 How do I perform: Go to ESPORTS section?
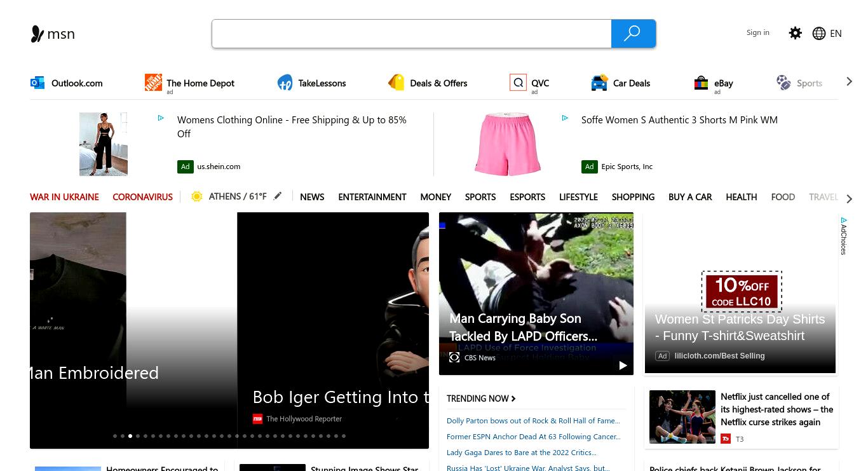pos(527,197)
